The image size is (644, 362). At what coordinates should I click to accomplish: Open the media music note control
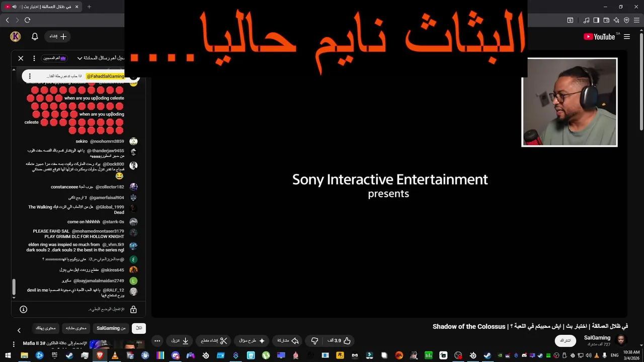tap(587, 20)
